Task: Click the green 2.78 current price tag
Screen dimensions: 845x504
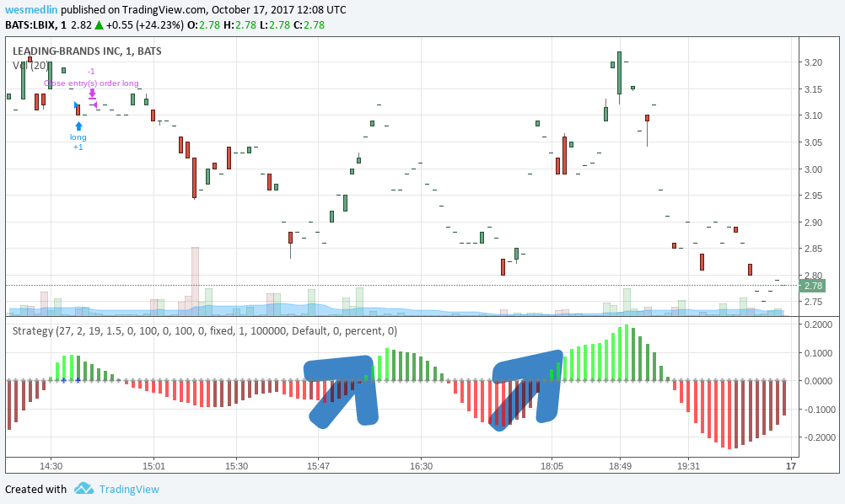Action: (813, 286)
